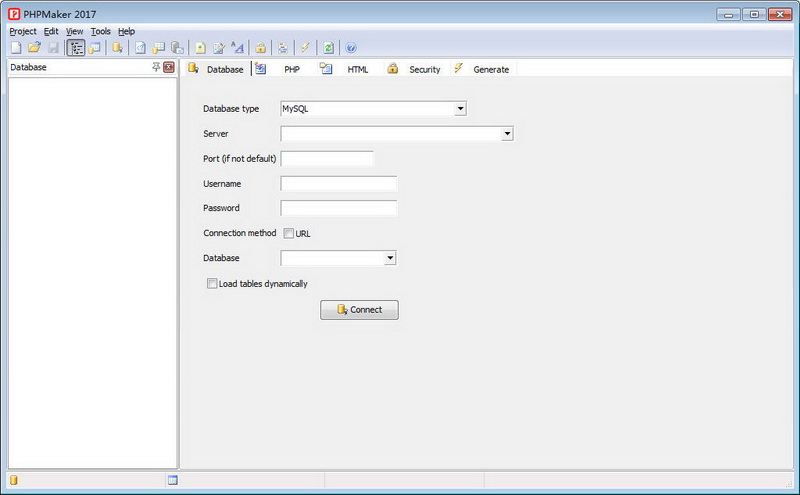The image size is (800, 495).
Task: Click into the Username input field
Action: click(x=339, y=184)
